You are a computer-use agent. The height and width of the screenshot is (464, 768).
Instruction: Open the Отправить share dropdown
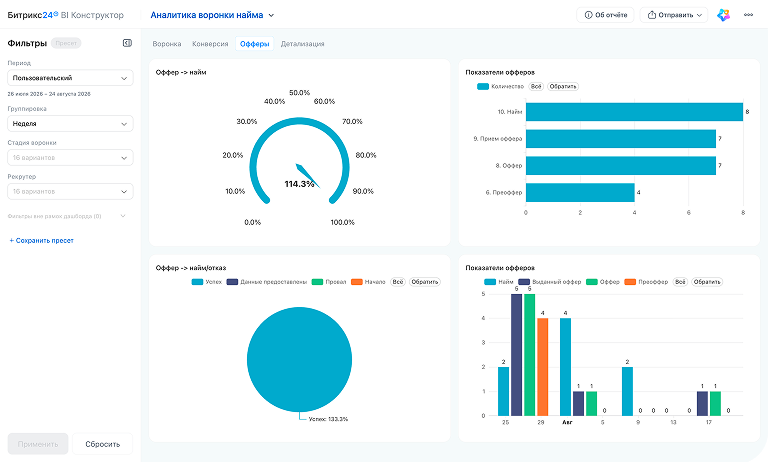[674, 15]
